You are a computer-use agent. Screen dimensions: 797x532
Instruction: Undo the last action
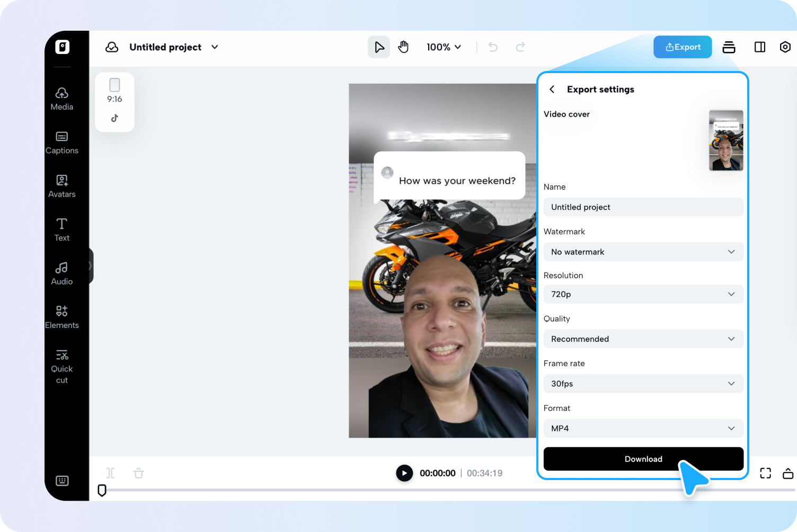(x=493, y=47)
